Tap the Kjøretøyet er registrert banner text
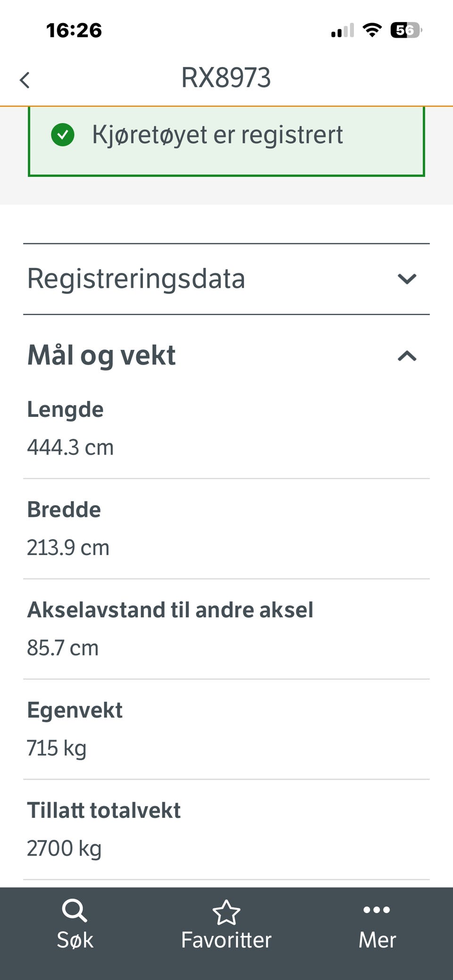 click(218, 135)
